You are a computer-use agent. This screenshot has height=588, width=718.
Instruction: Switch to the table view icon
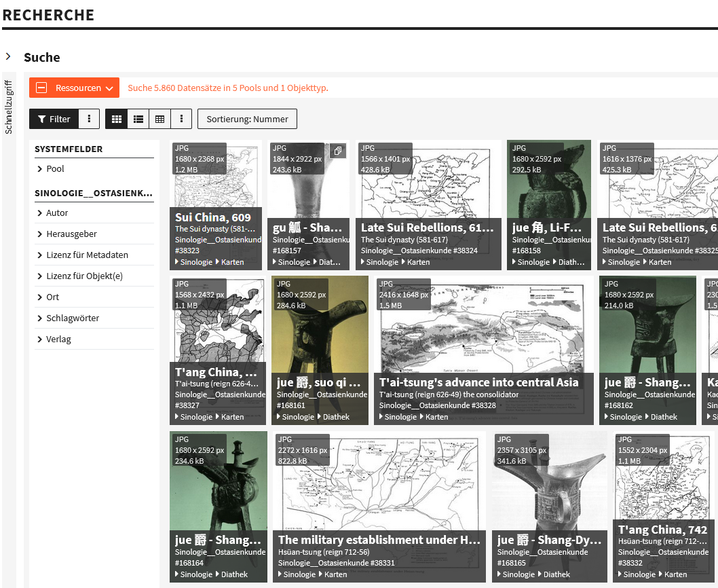pyautogui.click(x=159, y=119)
